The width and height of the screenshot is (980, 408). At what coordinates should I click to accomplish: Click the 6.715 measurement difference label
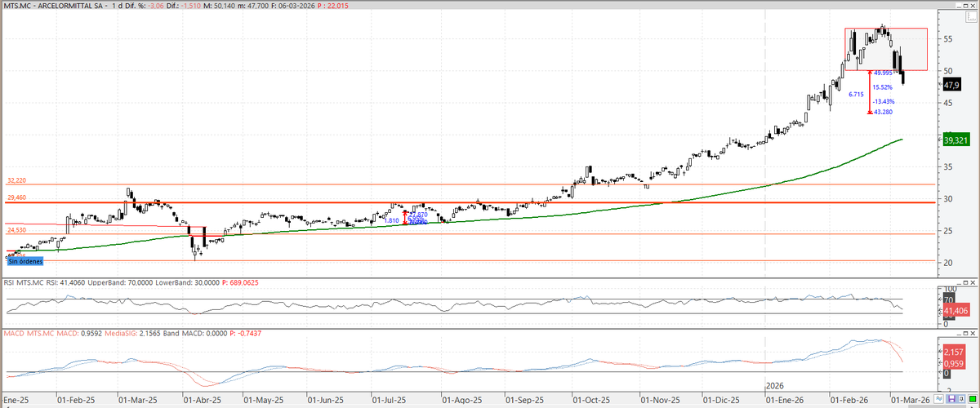[x=857, y=95]
